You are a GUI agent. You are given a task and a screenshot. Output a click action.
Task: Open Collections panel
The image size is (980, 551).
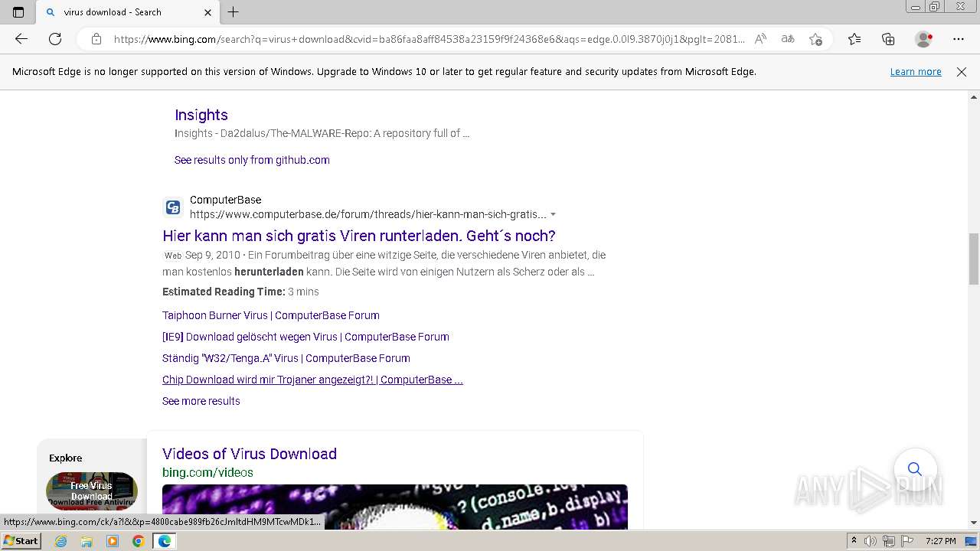[x=888, y=39]
